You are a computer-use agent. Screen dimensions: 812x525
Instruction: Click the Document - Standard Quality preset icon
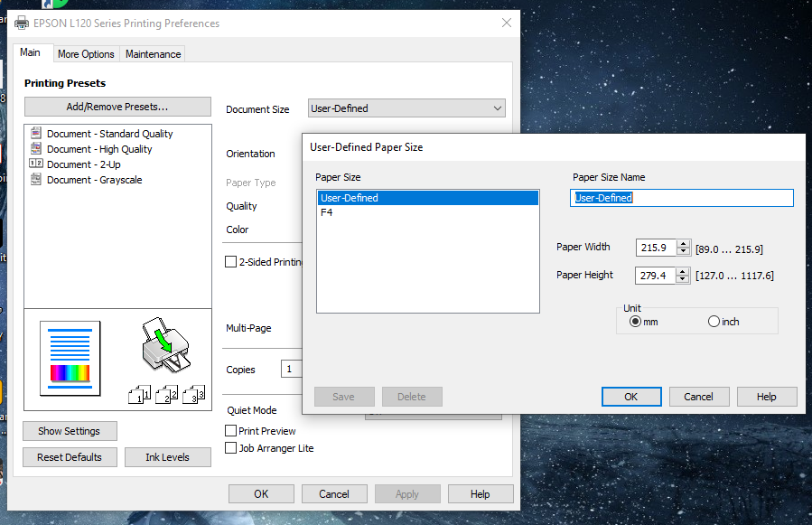36,134
